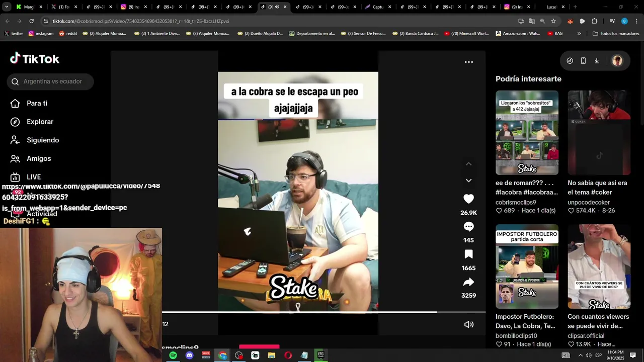Expand hidden bookmarks with double chevron
This screenshot has width=644, height=362.
pos(579,34)
